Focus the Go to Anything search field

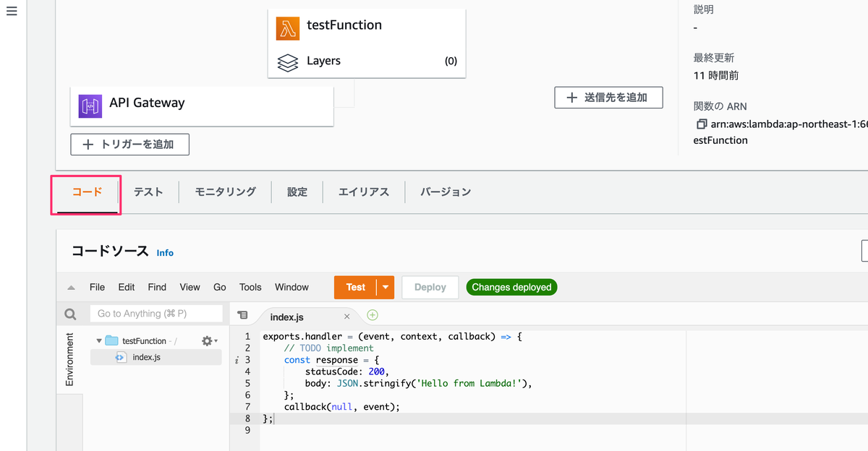(156, 314)
